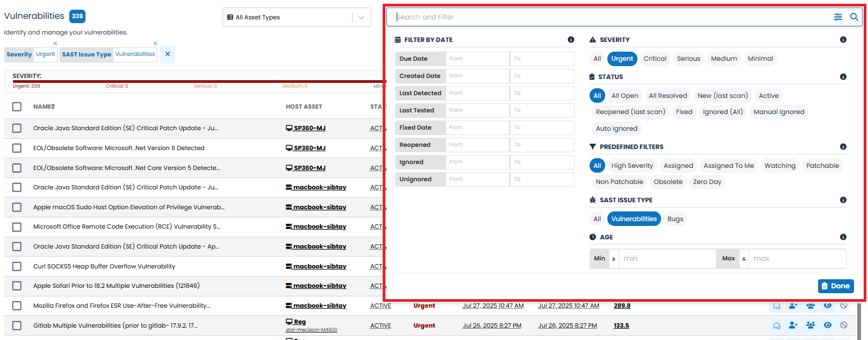Select the All Resolved status filter
Screen dimensions: 868x340
point(668,96)
